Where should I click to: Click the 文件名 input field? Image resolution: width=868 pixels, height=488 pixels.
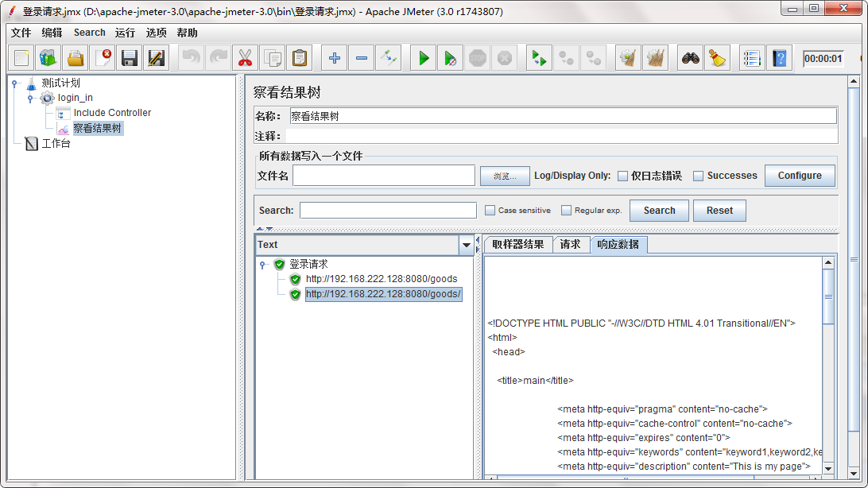(384, 176)
